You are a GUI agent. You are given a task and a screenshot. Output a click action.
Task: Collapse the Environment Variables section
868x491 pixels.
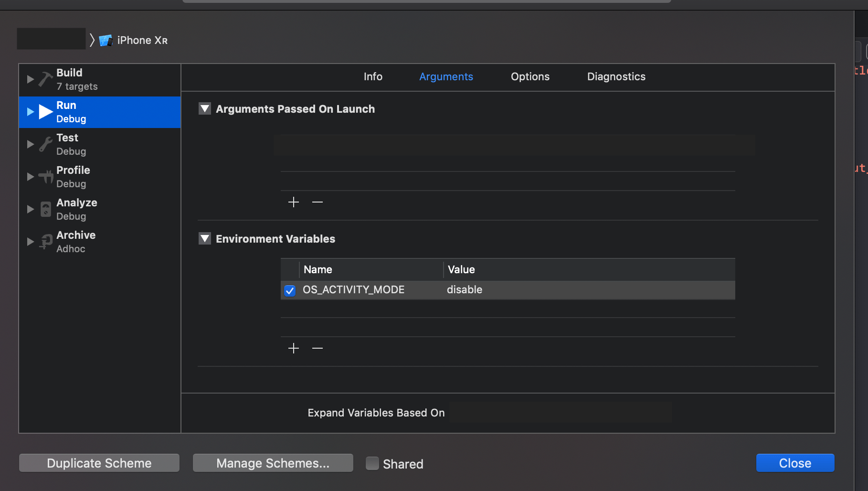[205, 238]
